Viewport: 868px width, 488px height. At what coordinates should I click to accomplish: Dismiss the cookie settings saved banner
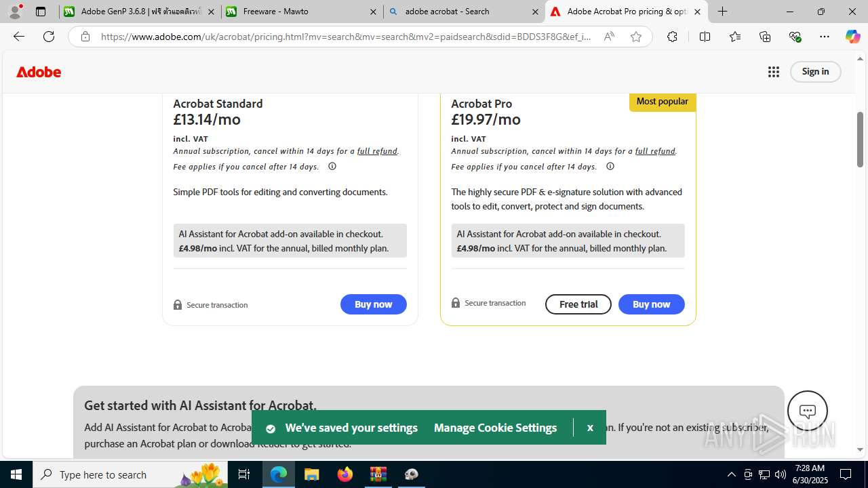click(x=590, y=428)
